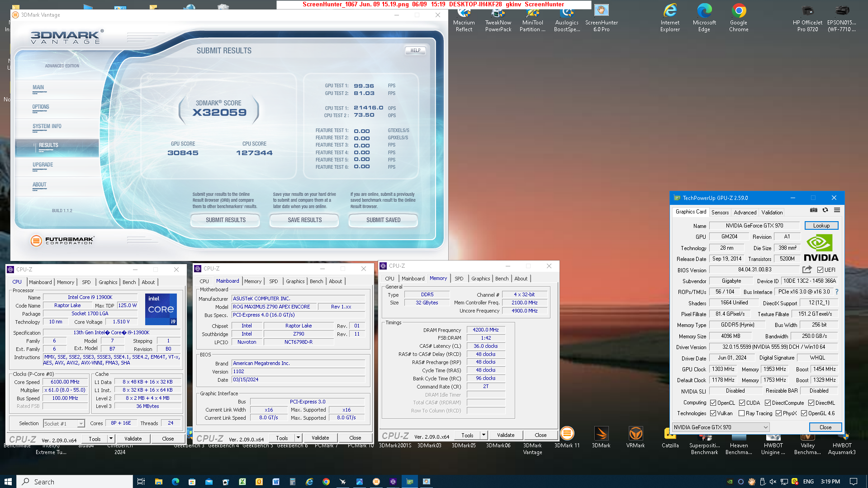The height and width of the screenshot is (488, 868).
Task: Open SPD tab in CPU-Z Mainboard window
Action: tap(273, 281)
